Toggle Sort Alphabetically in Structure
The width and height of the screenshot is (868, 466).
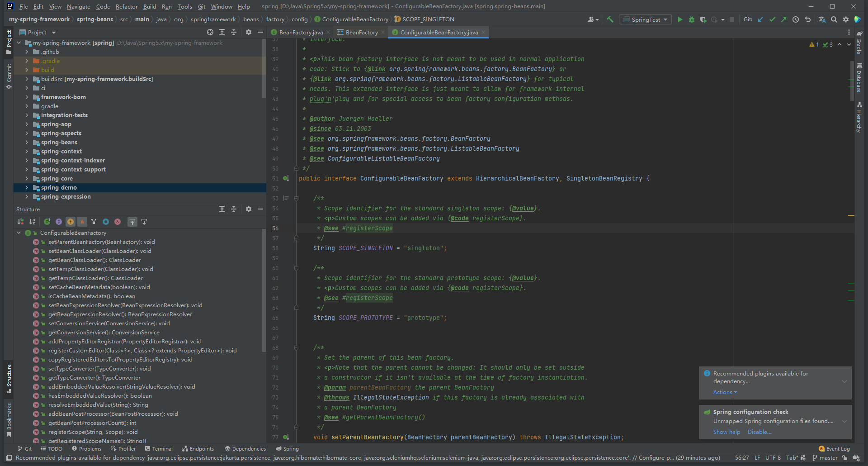pos(32,222)
